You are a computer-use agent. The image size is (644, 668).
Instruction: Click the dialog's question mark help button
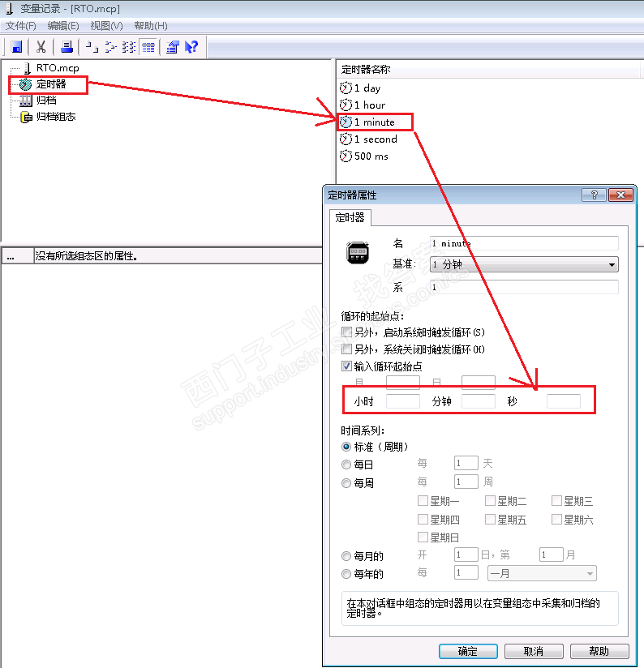tap(594, 195)
